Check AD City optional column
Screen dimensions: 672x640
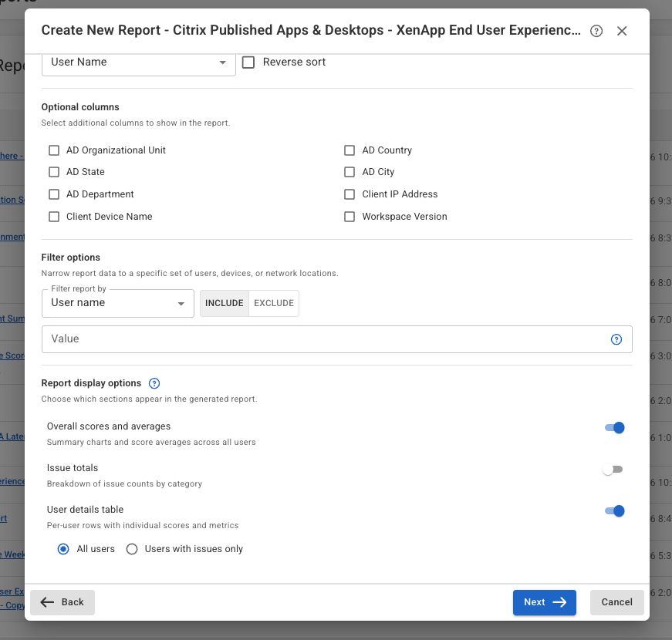350,172
